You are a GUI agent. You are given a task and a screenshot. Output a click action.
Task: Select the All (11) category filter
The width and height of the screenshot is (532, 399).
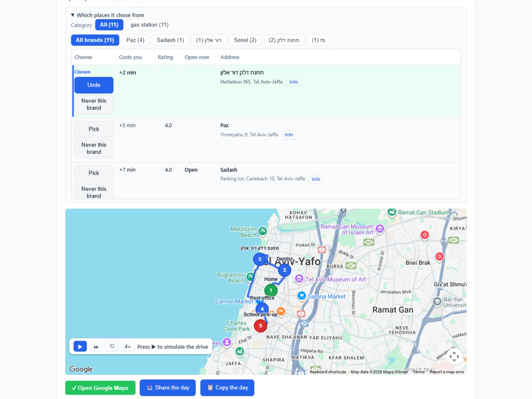pyautogui.click(x=109, y=25)
